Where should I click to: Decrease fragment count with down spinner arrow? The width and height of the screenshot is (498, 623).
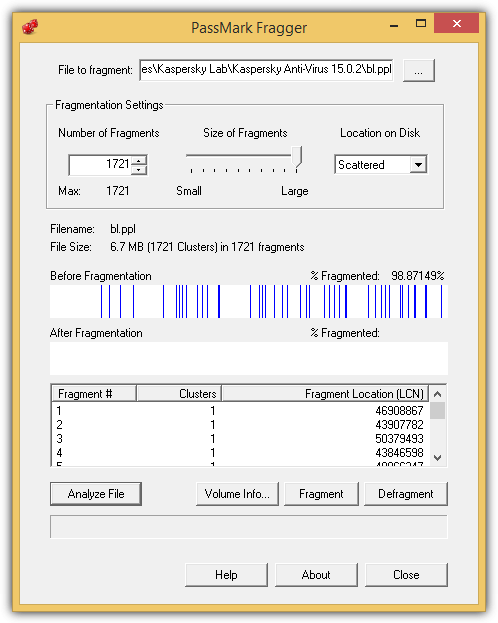(x=139, y=170)
